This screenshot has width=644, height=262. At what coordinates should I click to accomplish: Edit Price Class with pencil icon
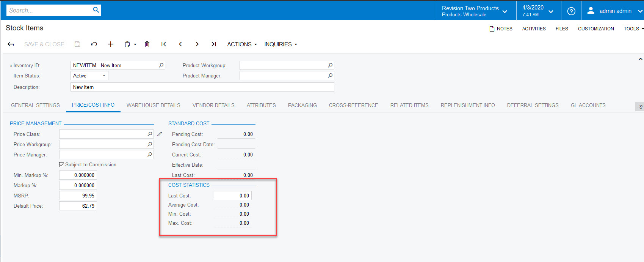160,134
